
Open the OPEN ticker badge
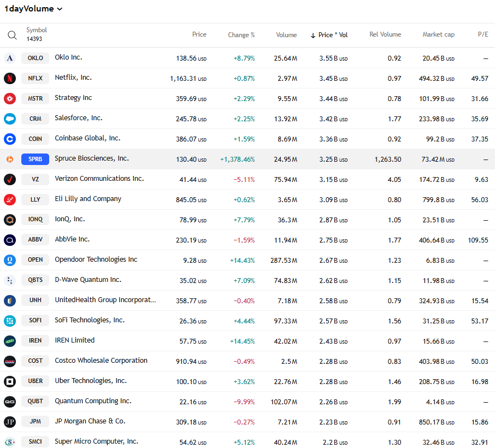(x=36, y=260)
